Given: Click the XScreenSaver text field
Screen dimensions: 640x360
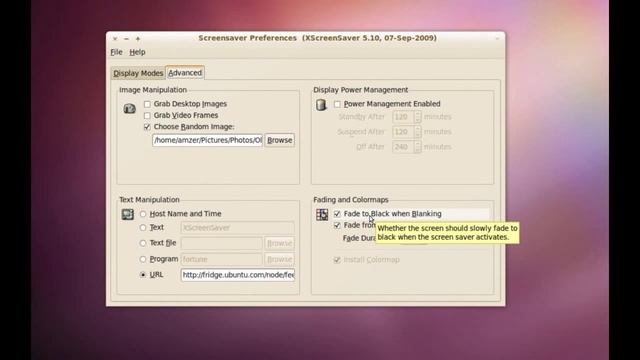Looking at the screenshot, I should click(x=238, y=228).
